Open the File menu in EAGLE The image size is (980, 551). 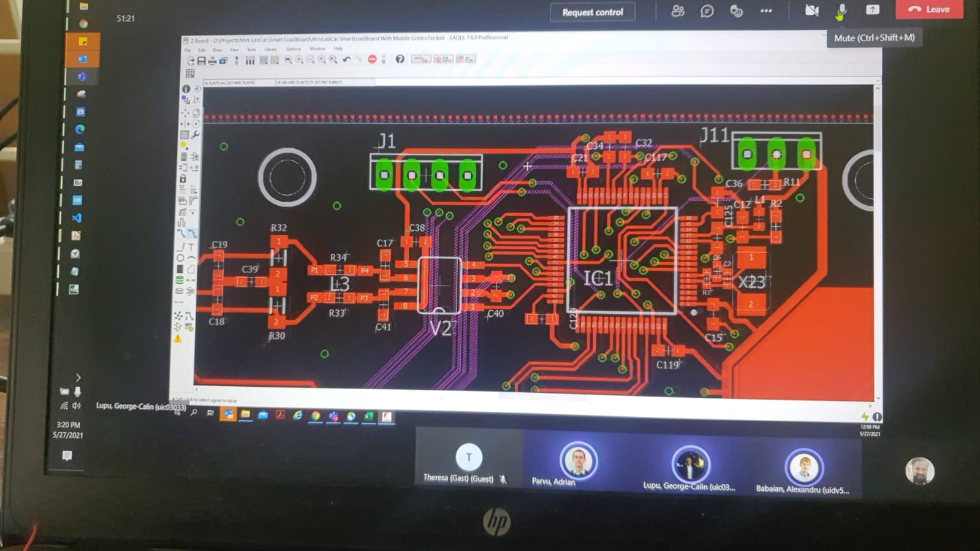click(x=188, y=50)
